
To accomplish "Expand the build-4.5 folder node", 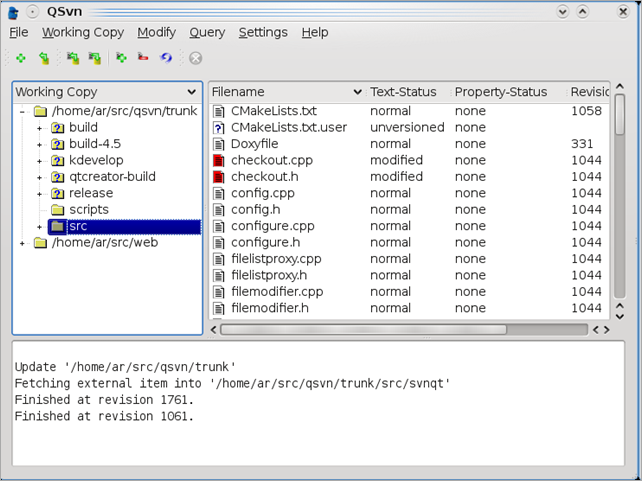I will [40, 144].
